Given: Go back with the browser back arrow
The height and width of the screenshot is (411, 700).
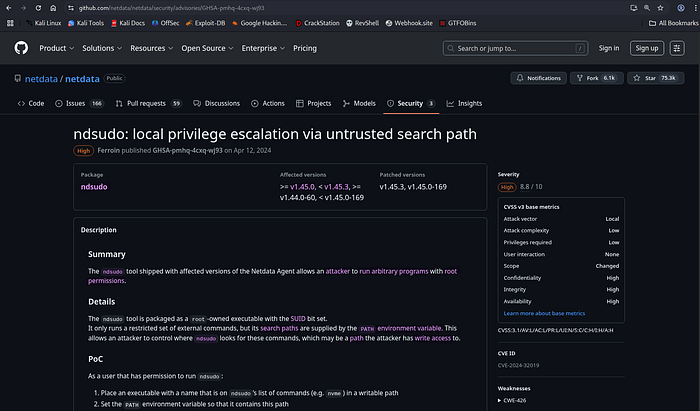Looking at the screenshot, I should [8, 8].
